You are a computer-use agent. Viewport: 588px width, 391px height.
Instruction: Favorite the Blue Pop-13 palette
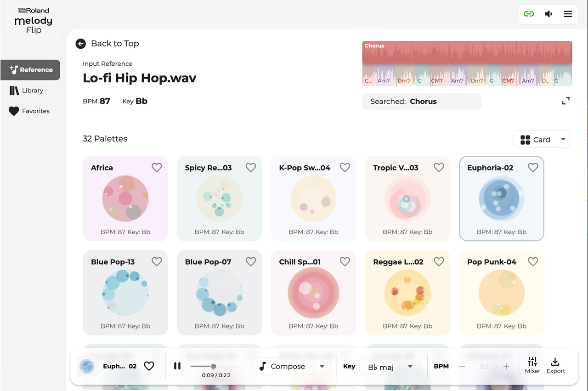[157, 262]
